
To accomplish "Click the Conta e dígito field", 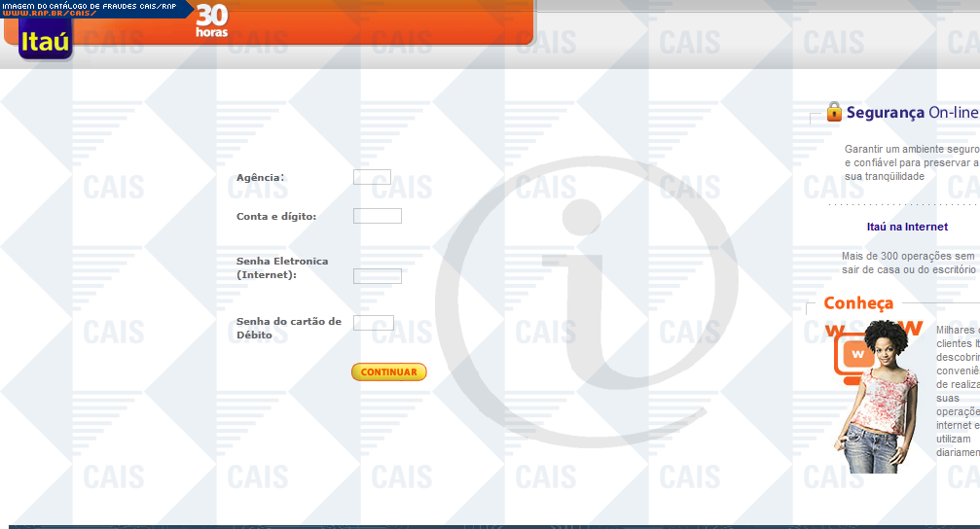I will (x=377, y=216).
